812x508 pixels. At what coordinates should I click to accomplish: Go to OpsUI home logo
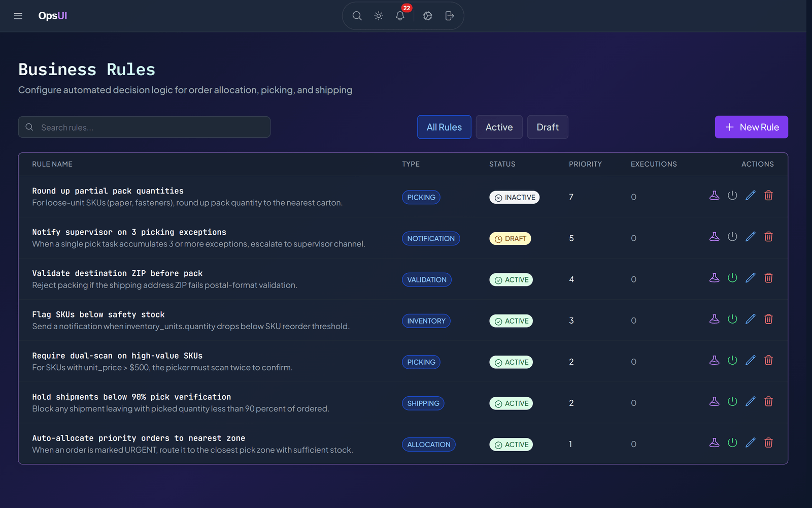[x=53, y=16]
